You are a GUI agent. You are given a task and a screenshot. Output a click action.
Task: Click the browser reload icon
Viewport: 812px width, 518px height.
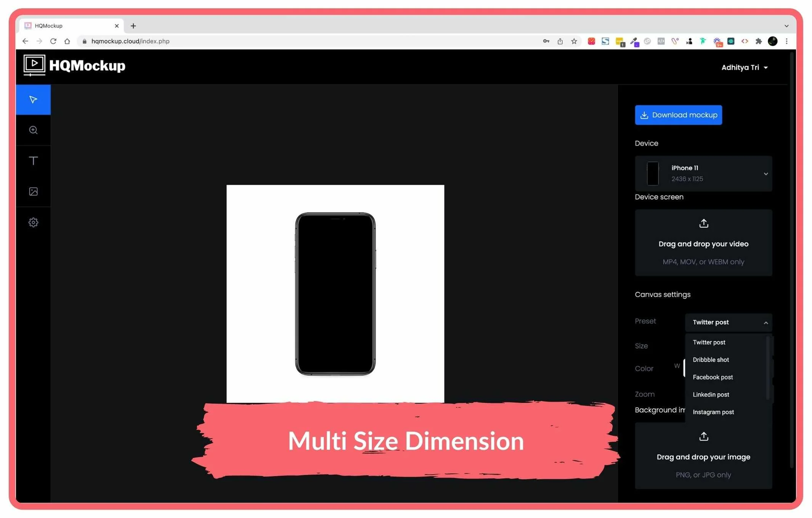click(53, 41)
